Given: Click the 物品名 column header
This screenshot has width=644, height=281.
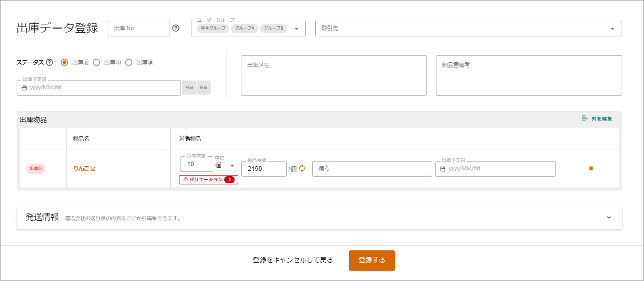Looking at the screenshot, I should [81, 139].
